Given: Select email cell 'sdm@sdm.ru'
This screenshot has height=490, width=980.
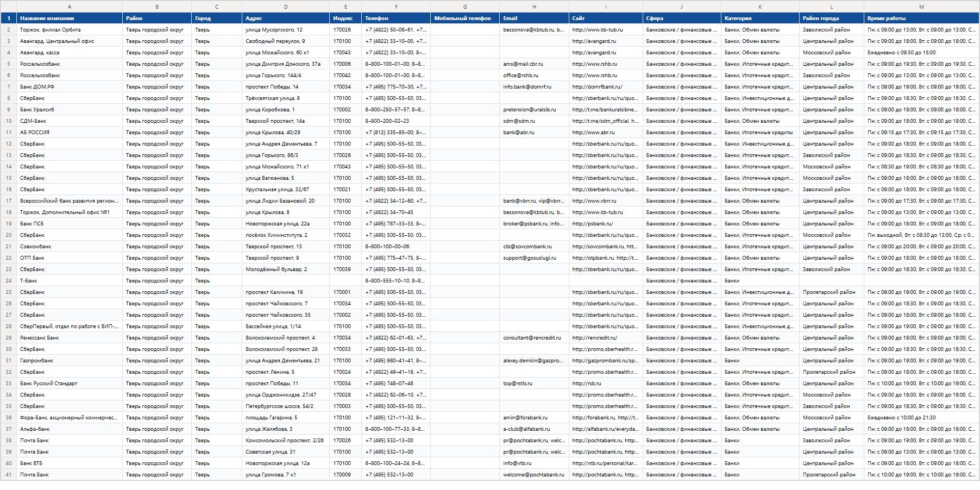Looking at the screenshot, I should click(x=535, y=121).
